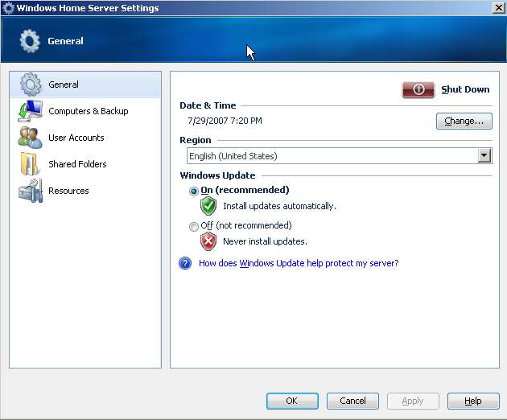Open the Shared Folders settings tab
This screenshot has width=507, height=420.
point(77,164)
